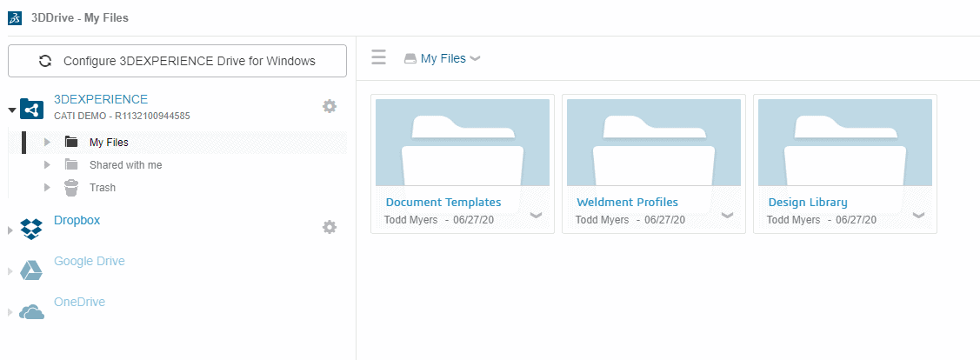Viewport: 980px width, 360px height.
Task: Open the 3DEXPERIENCE drive link
Action: [101, 99]
